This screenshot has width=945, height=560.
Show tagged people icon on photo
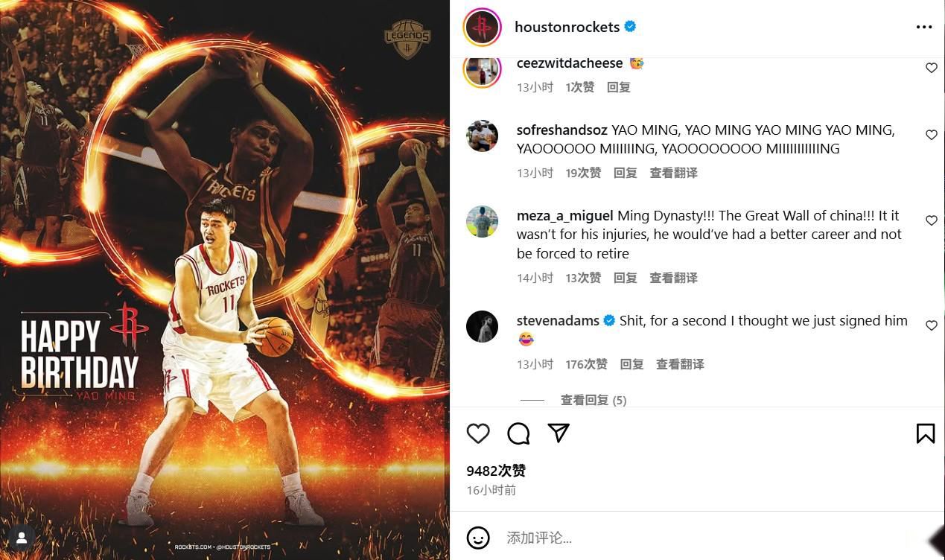click(22, 538)
